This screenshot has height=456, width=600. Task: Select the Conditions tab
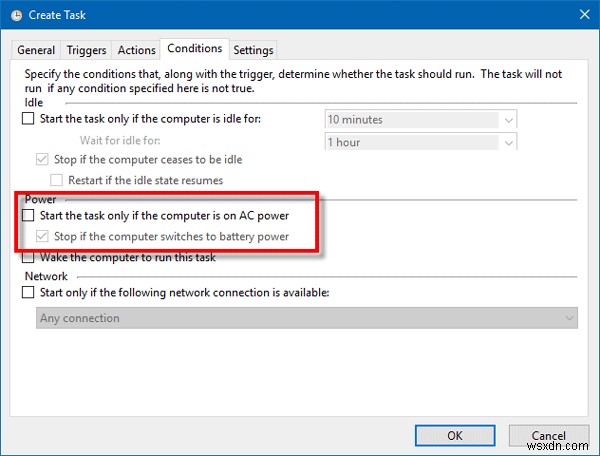(x=194, y=49)
